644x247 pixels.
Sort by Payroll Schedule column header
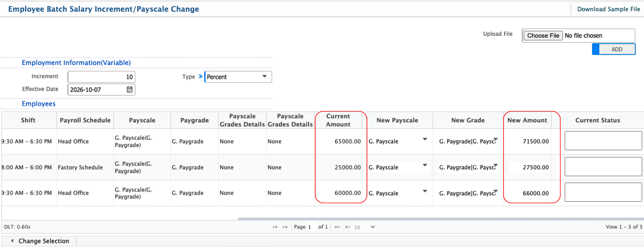(x=85, y=120)
